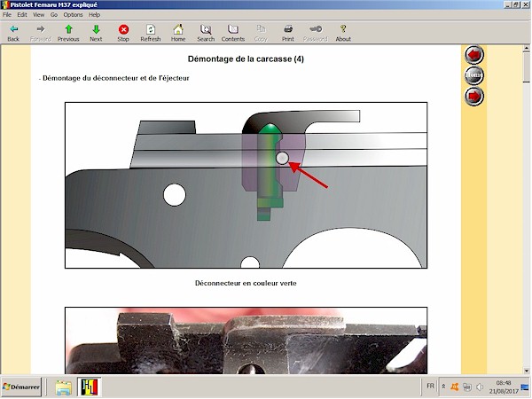The width and height of the screenshot is (532, 399).
Task: Open the Previous topic with green up arrow
Action: point(68,34)
